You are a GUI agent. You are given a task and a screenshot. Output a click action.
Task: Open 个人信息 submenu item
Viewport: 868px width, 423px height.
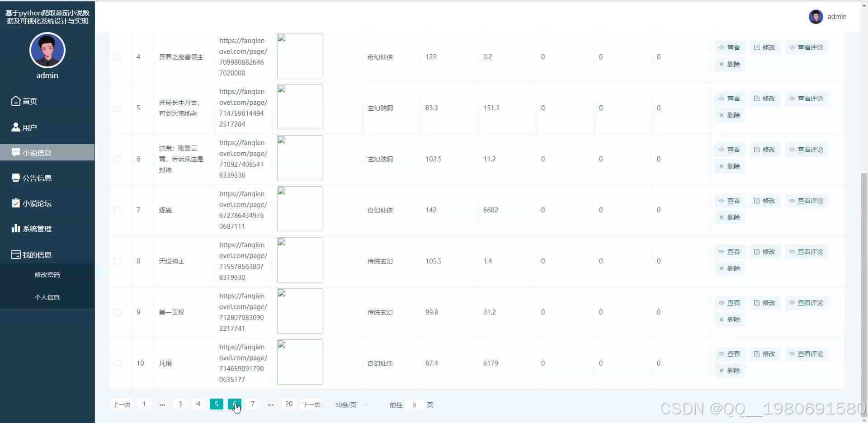tap(47, 297)
